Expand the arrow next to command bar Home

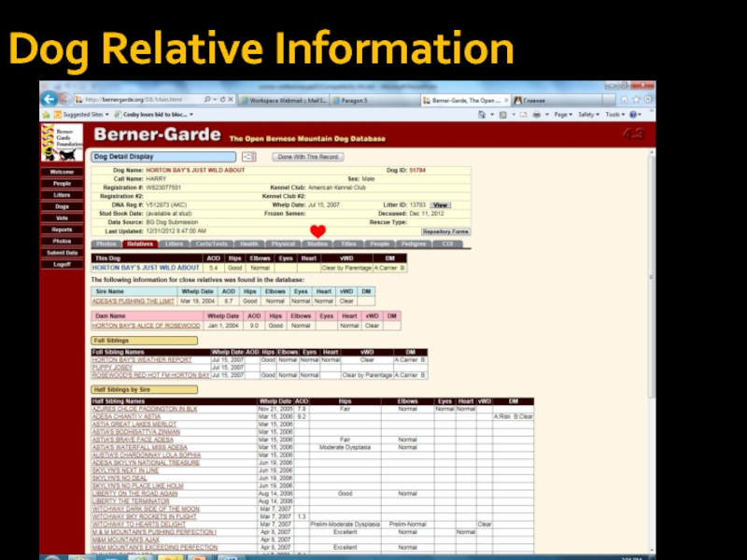pyautogui.click(x=492, y=115)
